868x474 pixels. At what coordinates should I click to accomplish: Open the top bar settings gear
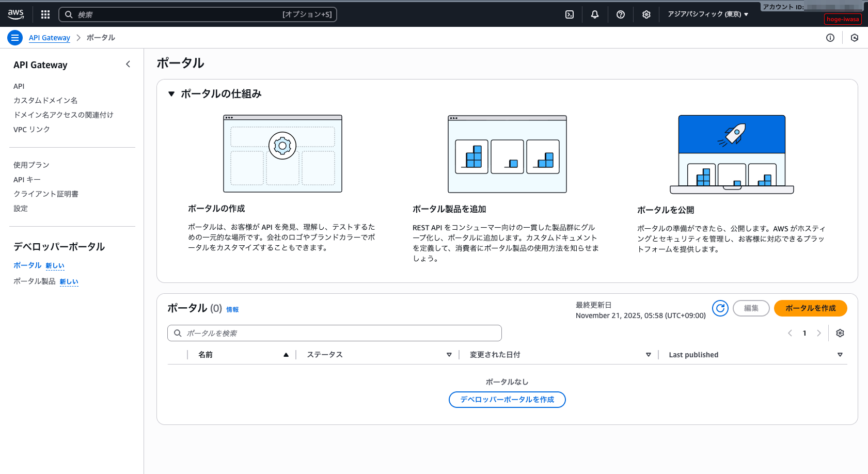pyautogui.click(x=646, y=14)
